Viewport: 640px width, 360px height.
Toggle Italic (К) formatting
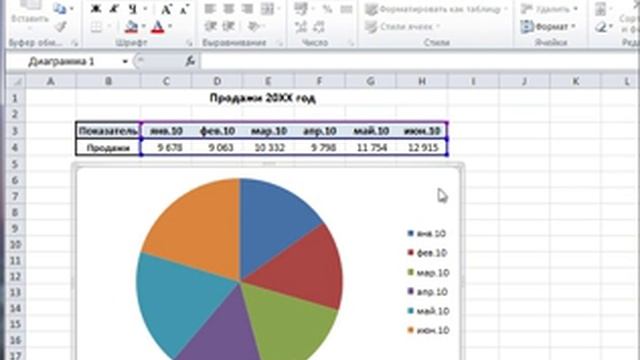tap(114, 9)
